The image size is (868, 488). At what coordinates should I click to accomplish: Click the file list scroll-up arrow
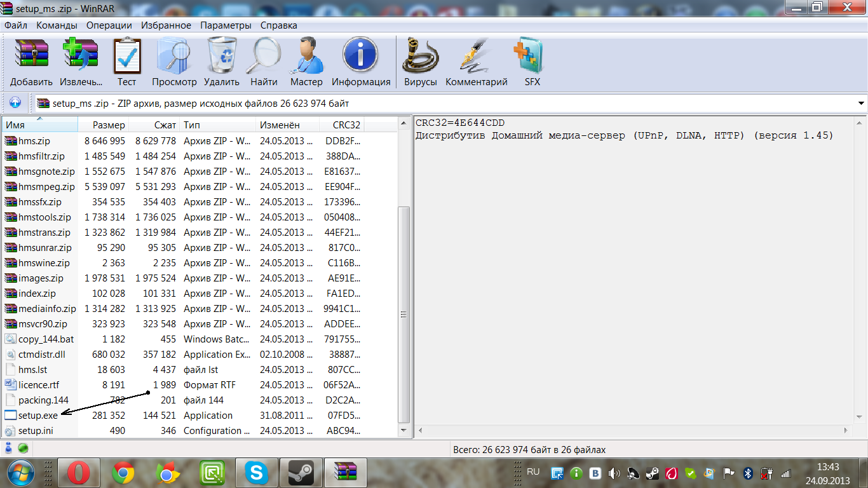403,123
